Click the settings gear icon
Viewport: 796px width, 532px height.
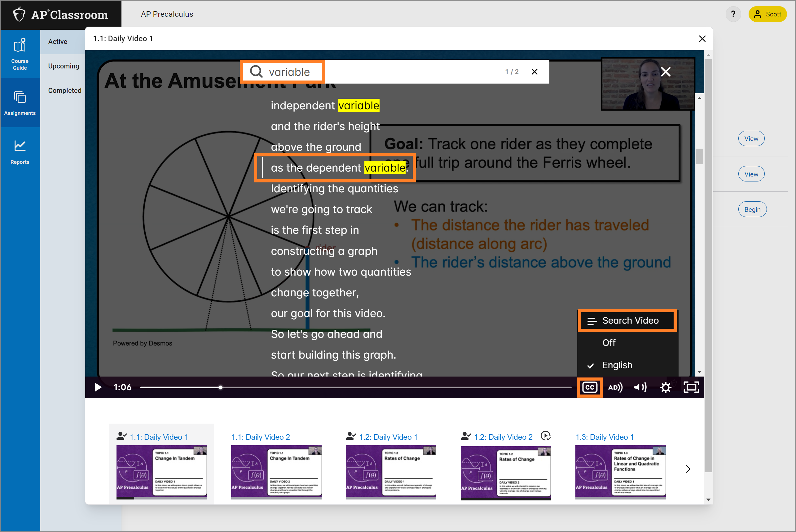pos(665,387)
